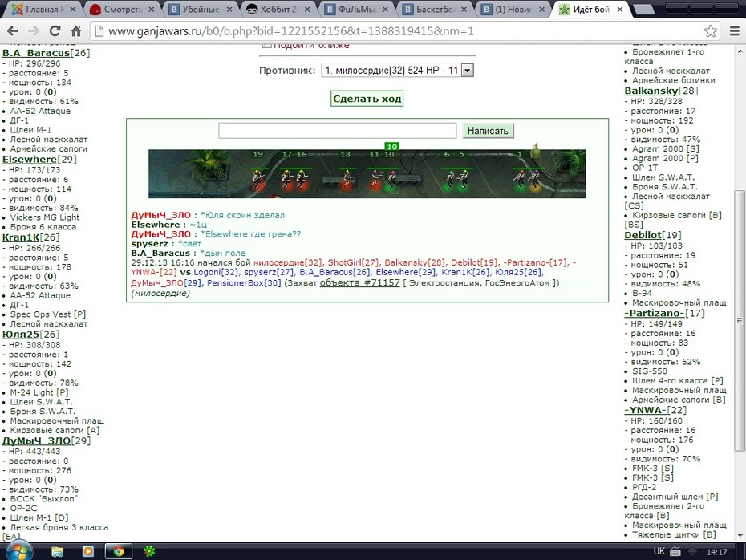Click the Chrome taskbar icon

(119, 551)
